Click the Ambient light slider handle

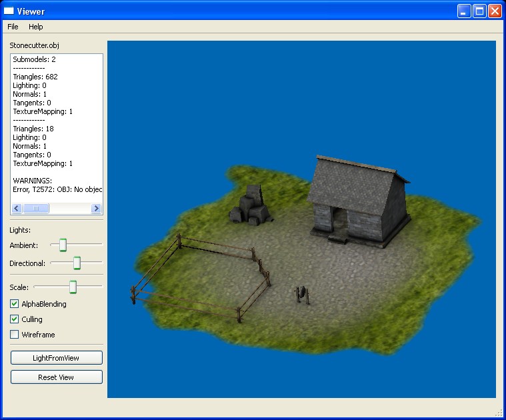pyautogui.click(x=63, y=245)
